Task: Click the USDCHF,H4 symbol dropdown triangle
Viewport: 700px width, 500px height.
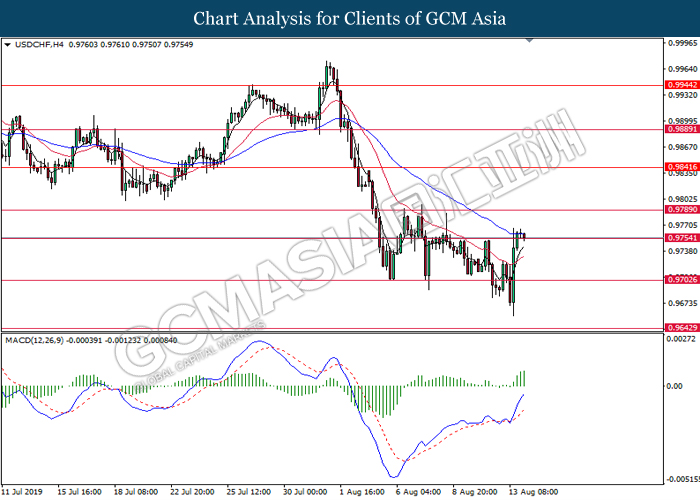Action: pyautogui.click(x=7, y=45)
